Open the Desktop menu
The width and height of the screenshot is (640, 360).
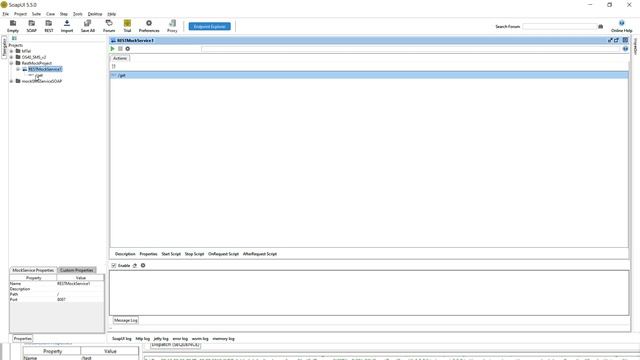pyautogui.click(x=95, y=14)
